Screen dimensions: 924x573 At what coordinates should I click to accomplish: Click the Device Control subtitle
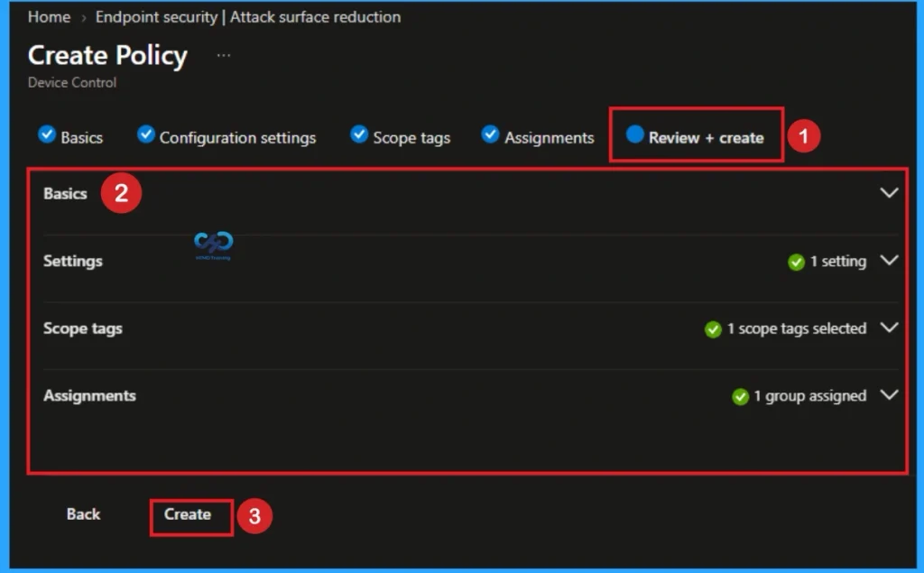72,82
